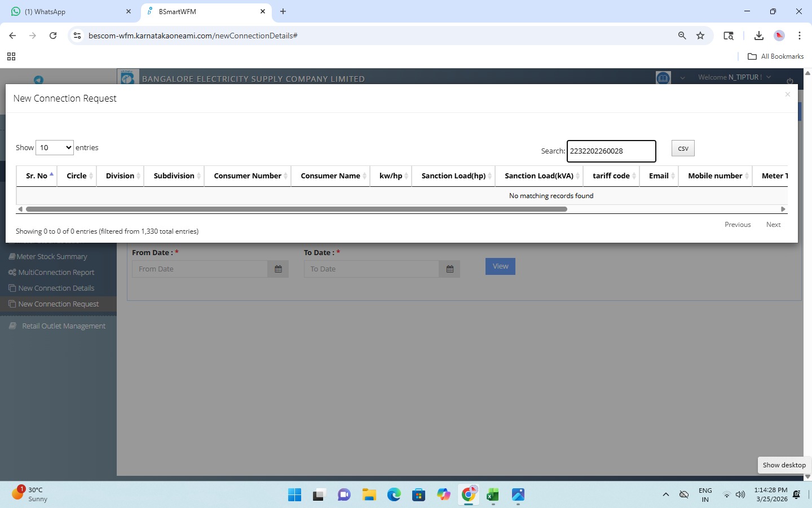Image resolution: width=812 pixels, height=508 pixels.
Task: Close the New Connection Request dialog
Action: pyautogui.click(x=788, y=94)
